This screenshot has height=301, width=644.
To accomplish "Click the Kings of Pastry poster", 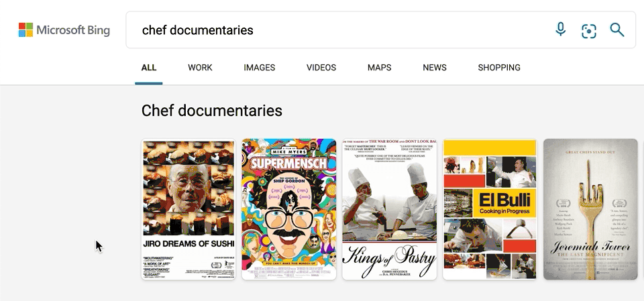I will pos(389,209).
